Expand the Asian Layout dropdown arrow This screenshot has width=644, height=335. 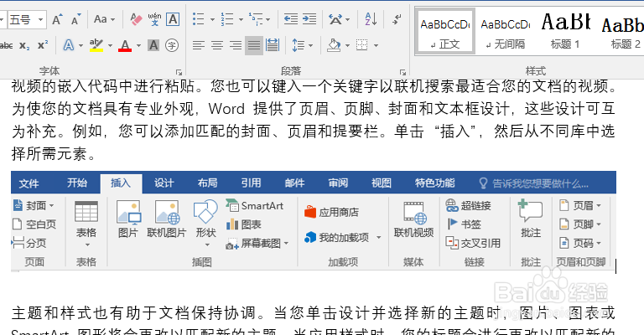point(347,19)
